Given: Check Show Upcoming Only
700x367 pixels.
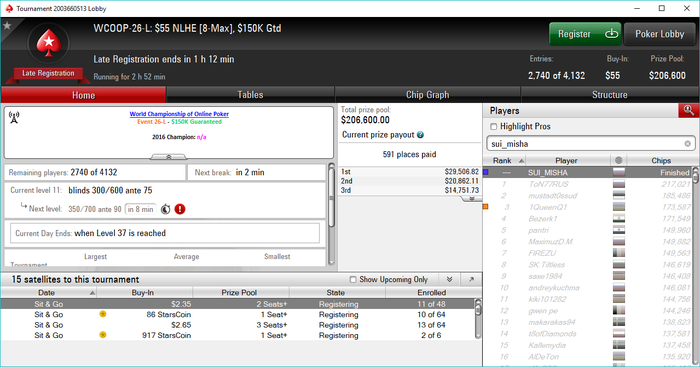Looking at the screenshot, I should tap(353, 279).
